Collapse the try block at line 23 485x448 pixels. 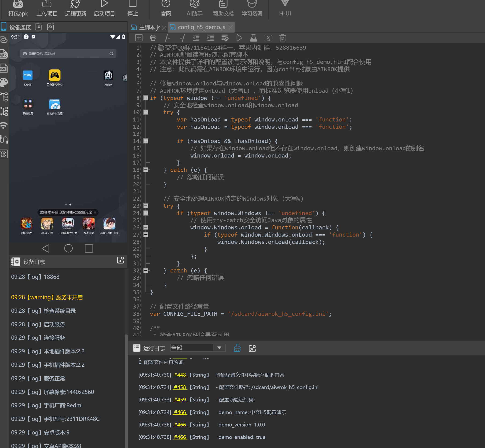[x=146, y=206]
